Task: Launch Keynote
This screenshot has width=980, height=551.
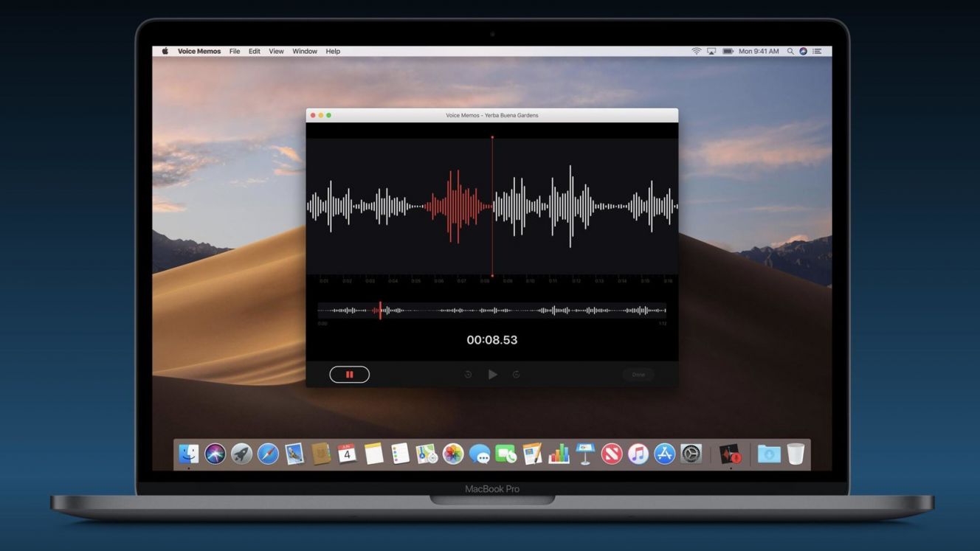Action: point(585,454)
